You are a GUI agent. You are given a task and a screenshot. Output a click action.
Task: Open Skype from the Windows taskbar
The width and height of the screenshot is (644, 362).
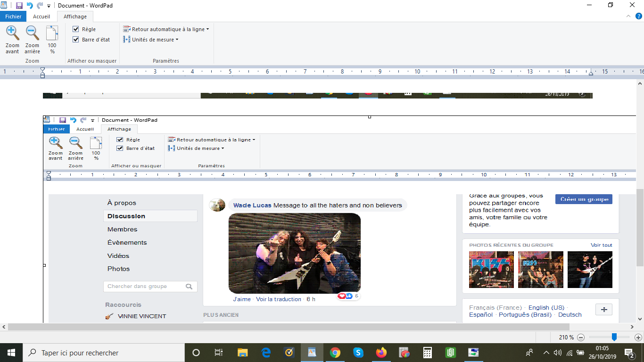[x=358, y=353]
